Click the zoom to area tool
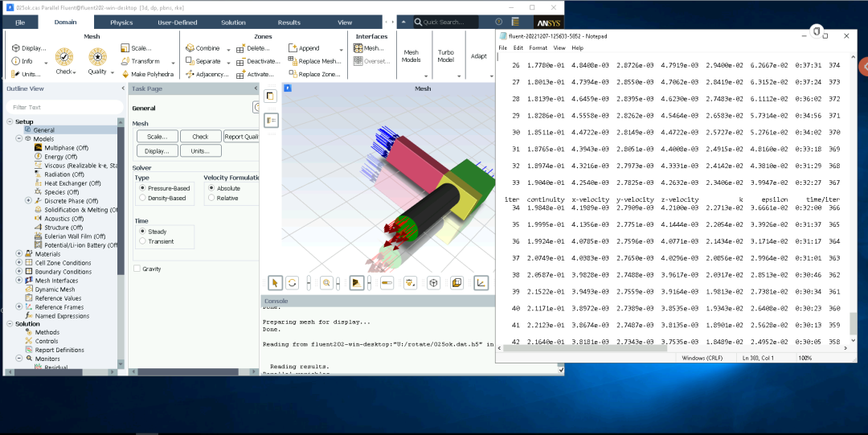This screenshot has width=868, height=435. [x=326, y=282]
